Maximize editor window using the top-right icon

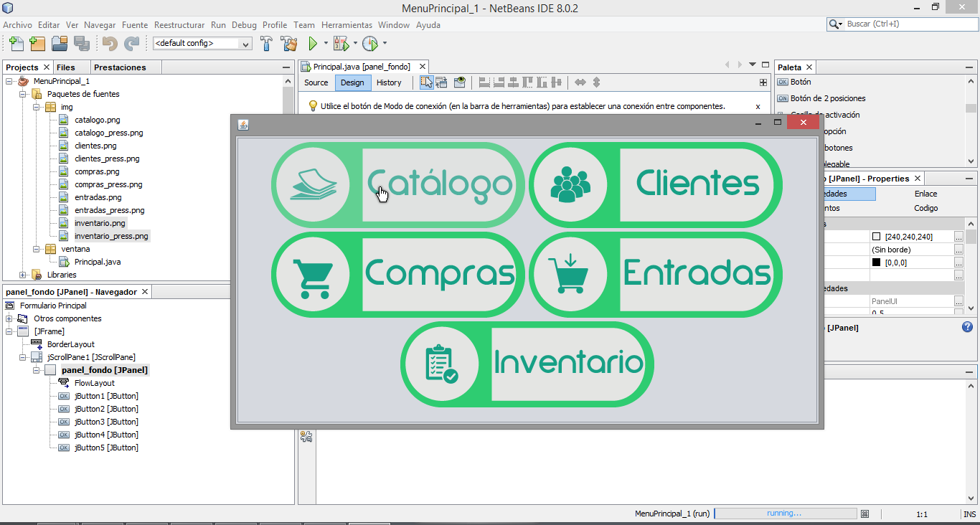pyautogui.click(x=765, y=64)
